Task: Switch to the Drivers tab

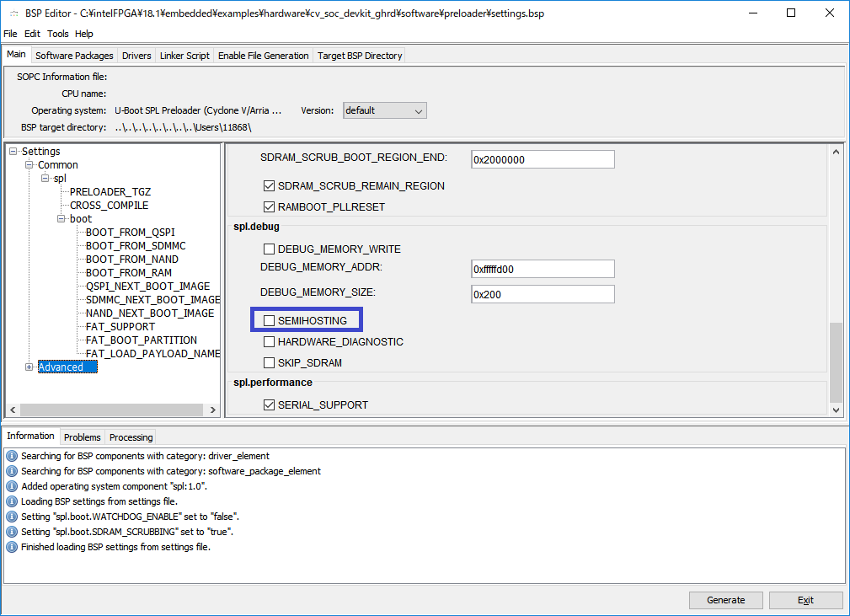Action: (x=136, y=55)
